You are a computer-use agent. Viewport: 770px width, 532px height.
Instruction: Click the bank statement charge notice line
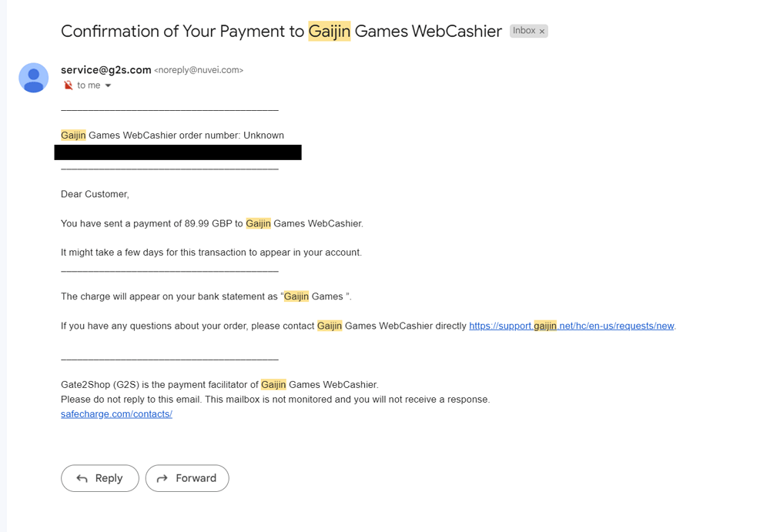pos(206,296)
